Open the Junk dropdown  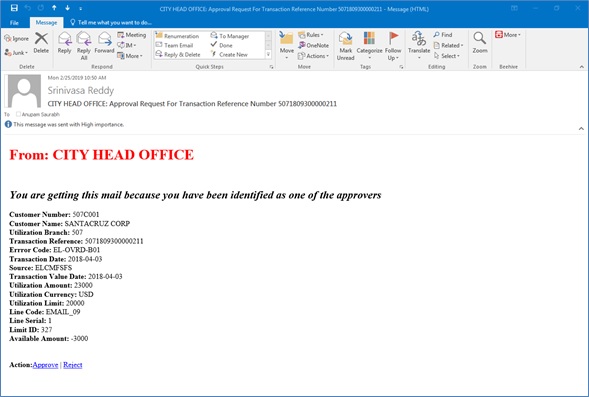pyautogui.click(x=16, y=53)
